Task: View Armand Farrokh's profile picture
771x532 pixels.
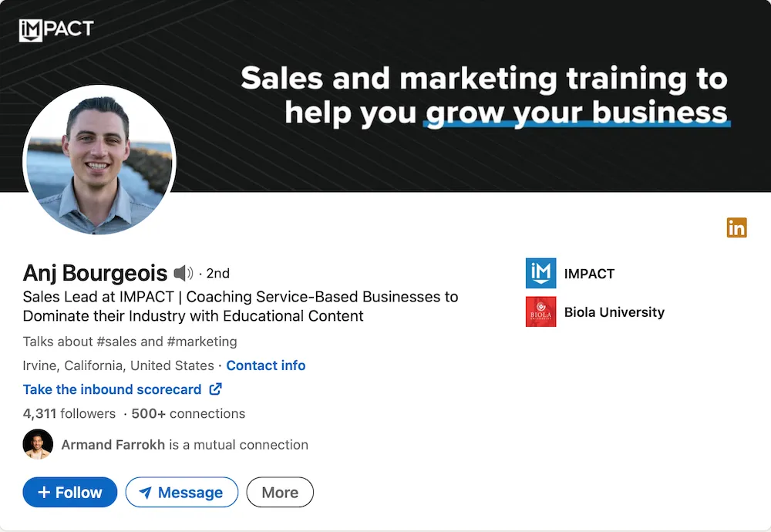Action: pos(37,444)
